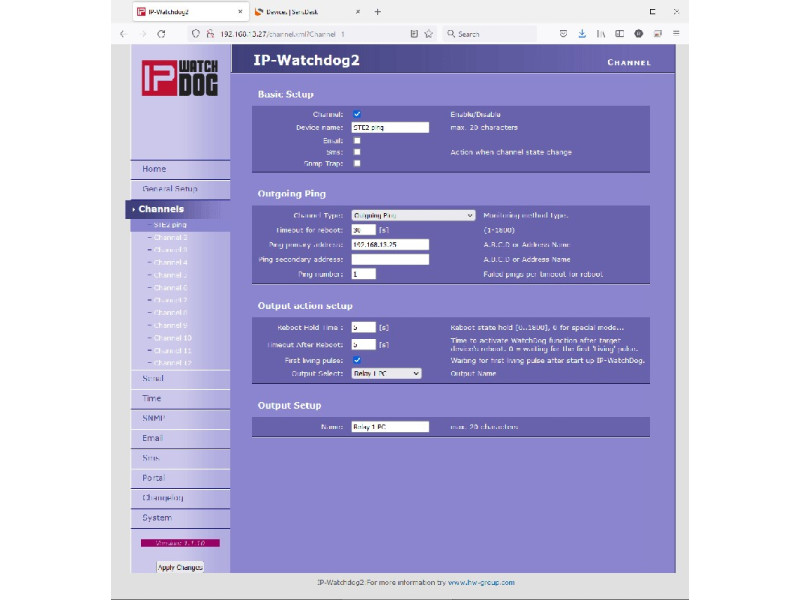Click the round account icon in toolbar
800x600 pixels.
point(638,34)
